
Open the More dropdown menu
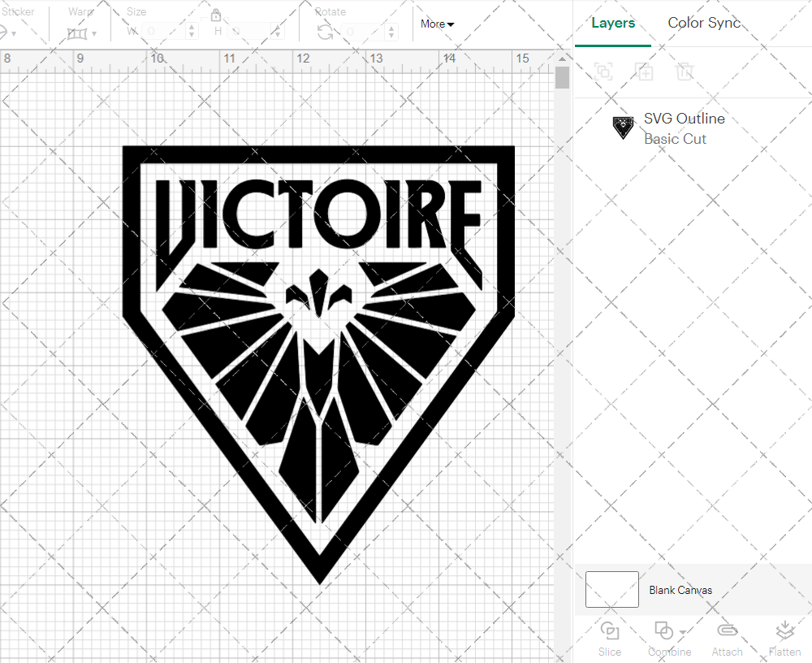(437, 24)
